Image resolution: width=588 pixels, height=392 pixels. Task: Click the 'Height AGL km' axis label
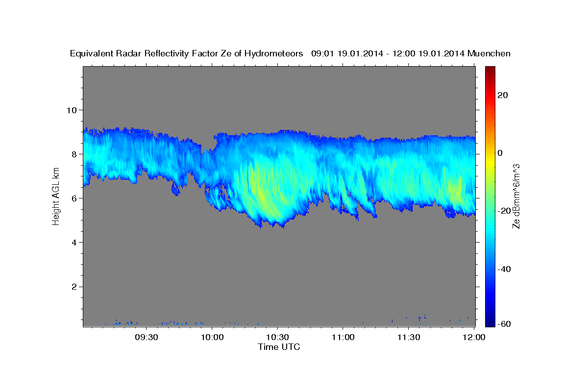(56, 196)
